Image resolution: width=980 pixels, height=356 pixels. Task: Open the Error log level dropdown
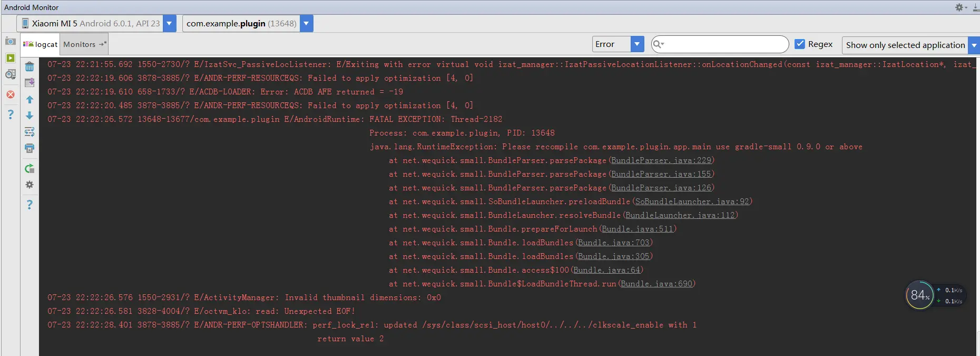click(618, 44)
